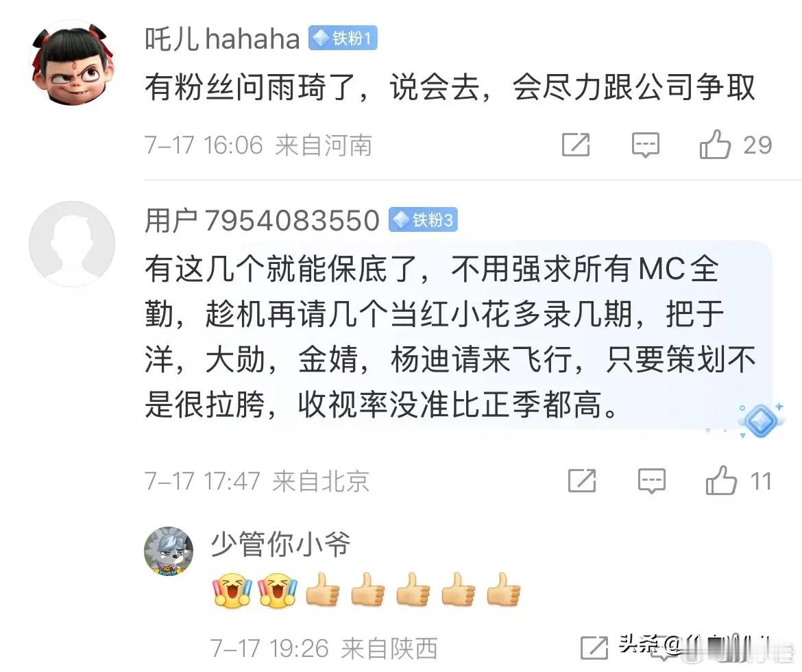Share 少管你小爷's reply with forward icon

594,649
